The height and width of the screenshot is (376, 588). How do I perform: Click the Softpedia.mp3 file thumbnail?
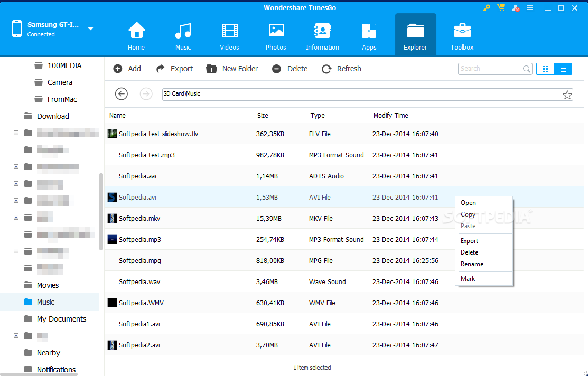coord(112,240)
